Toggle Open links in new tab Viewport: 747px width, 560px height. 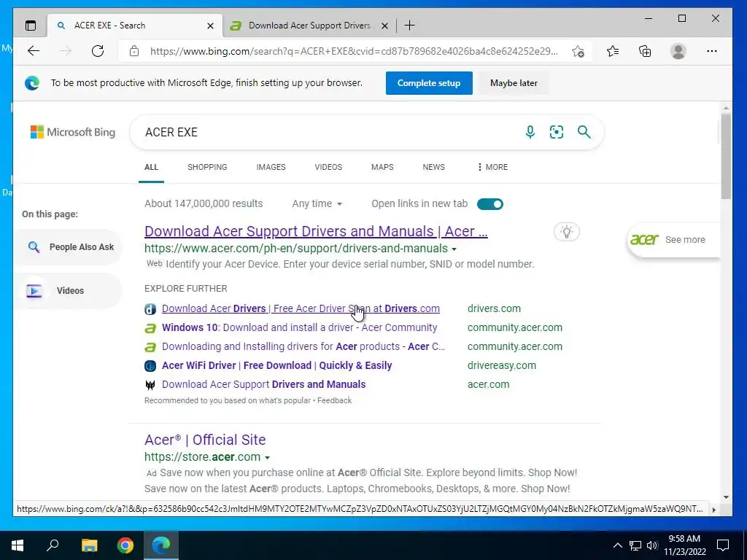point(489,204)
